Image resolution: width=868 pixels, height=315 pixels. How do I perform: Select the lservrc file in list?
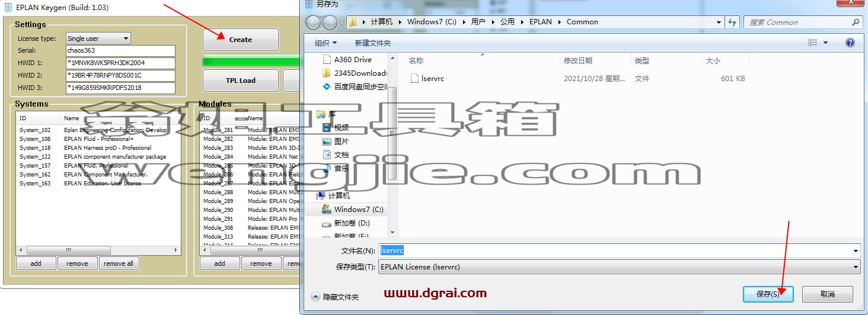(432, 78)
